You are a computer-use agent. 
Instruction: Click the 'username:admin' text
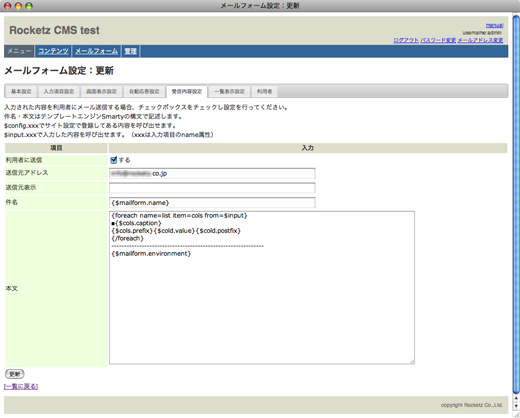482,33
